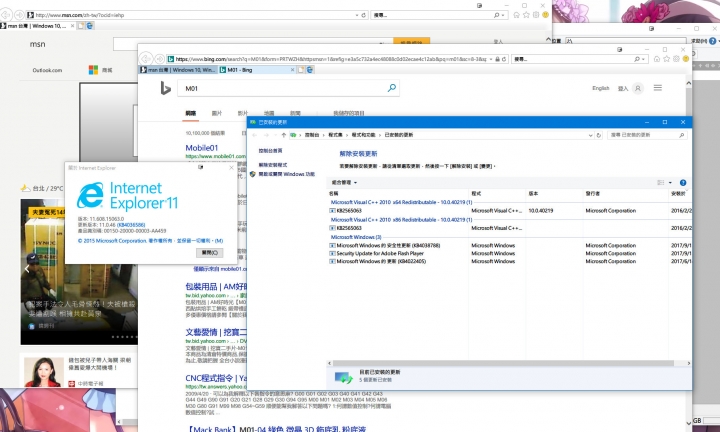Open search provider dropdown in Bing browser window
720x432 pixels.
643,59
